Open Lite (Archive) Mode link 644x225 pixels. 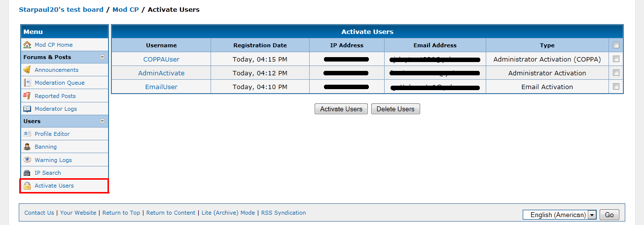(x=228, y=213)
